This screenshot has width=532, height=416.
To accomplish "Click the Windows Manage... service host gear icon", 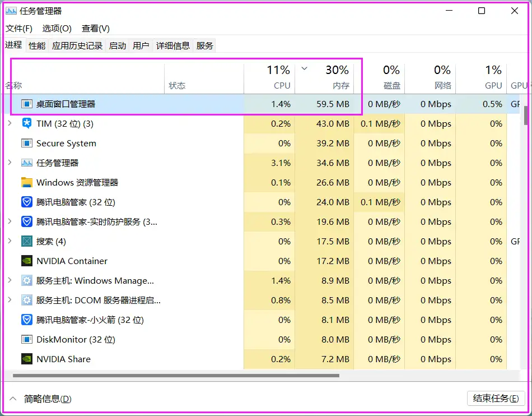I will pos(27,280).
